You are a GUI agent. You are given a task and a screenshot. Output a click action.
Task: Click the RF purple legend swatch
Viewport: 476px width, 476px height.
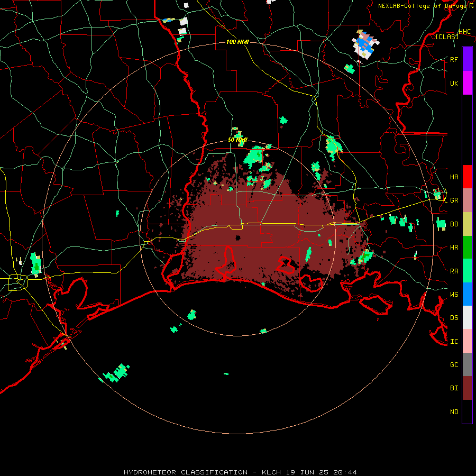467,59
